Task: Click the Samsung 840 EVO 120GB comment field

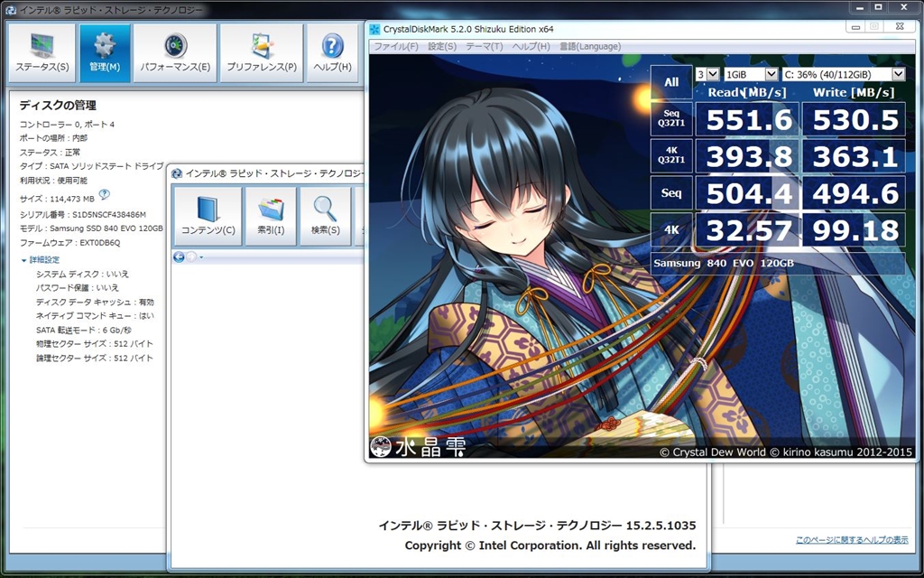Action: pyautogui.click(x=778, y=263)
